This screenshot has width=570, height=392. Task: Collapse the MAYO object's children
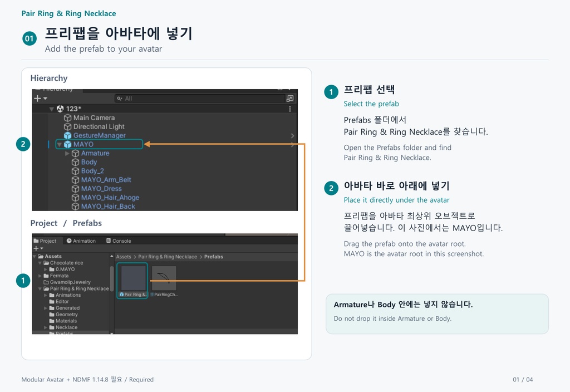pyautogui.click(x=59, y=144)
